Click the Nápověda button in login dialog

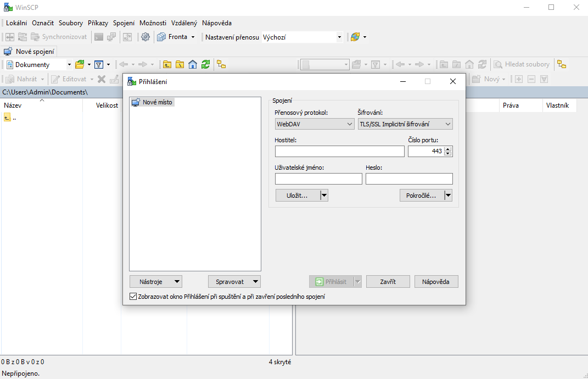click(436, 282)
